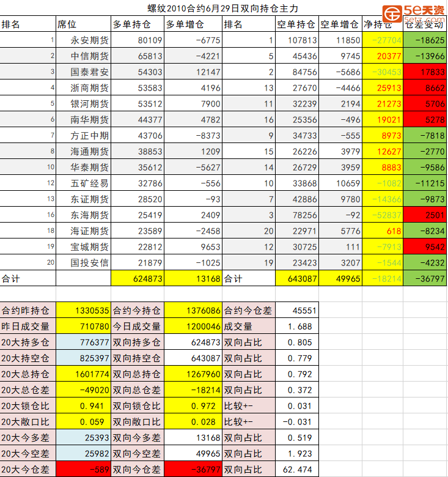Click the 双向总持仓 value 1267960
Viewport: 448px width, 477px height.
(x=193, y=374)
